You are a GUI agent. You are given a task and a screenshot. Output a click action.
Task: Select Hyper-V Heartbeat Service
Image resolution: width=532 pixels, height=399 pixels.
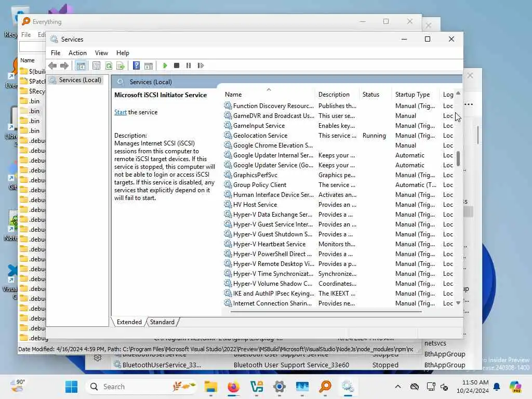point(339,244)
